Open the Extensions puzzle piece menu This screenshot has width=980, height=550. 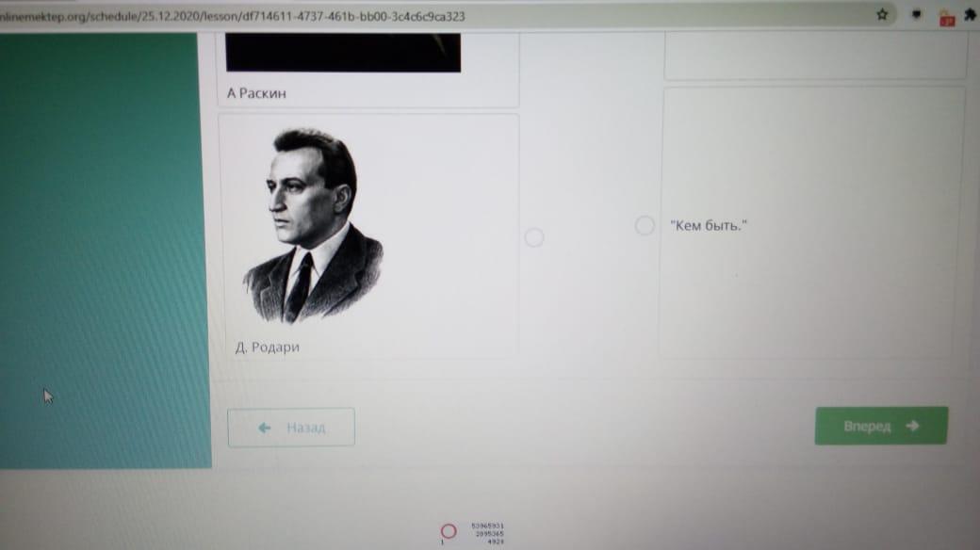coord(971,14)
